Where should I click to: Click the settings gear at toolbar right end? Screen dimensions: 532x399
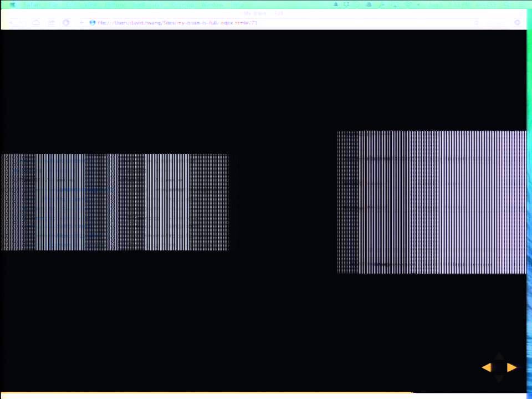(517, 23)
